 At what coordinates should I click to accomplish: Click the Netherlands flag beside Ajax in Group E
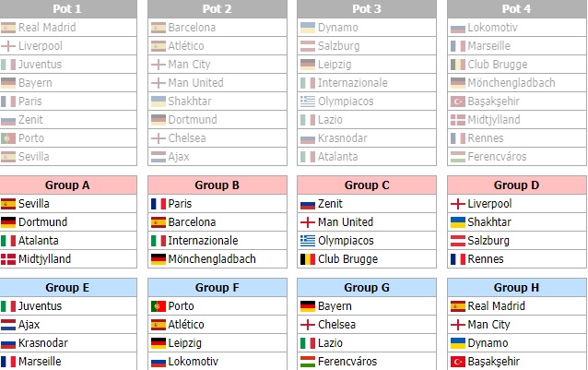pyautogui.click(x=8, y=325)
